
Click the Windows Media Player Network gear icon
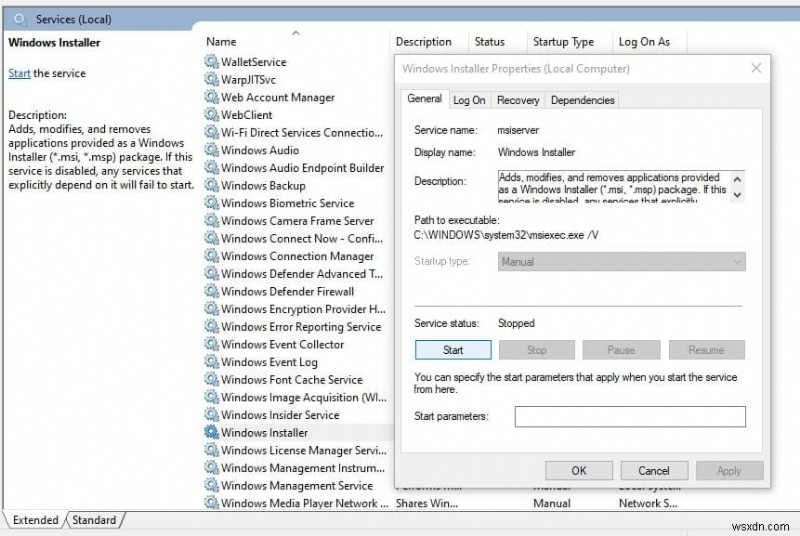211,503
